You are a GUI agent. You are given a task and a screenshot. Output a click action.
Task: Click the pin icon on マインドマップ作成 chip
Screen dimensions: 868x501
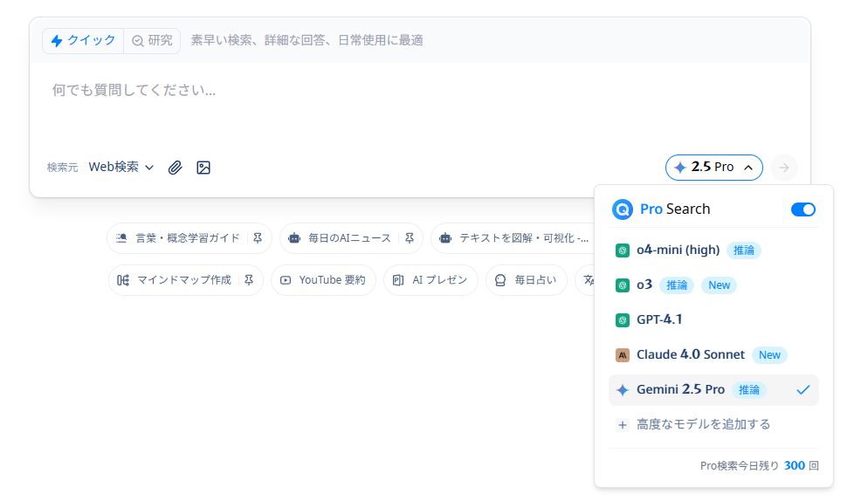pyautogui.click(x=249, y=280)
